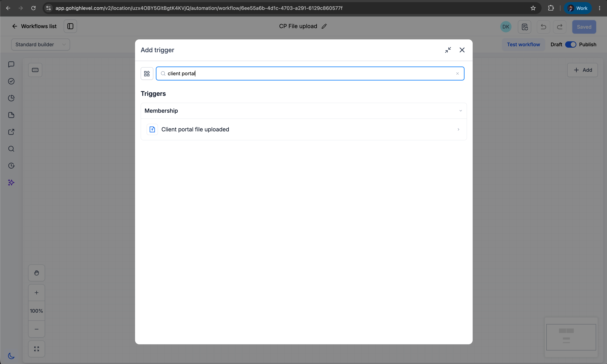Open the clock history sidebar icon
The height and width of the screenshot is (364, 607).
pyautogui.click(x=11, y=166)
